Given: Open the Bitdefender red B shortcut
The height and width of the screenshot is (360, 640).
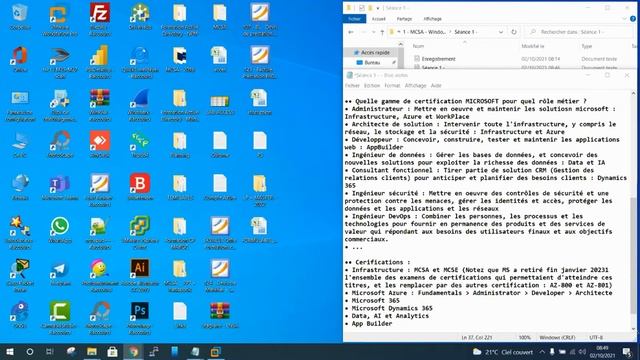Looking at the screenshot, I should coord(140,187).
